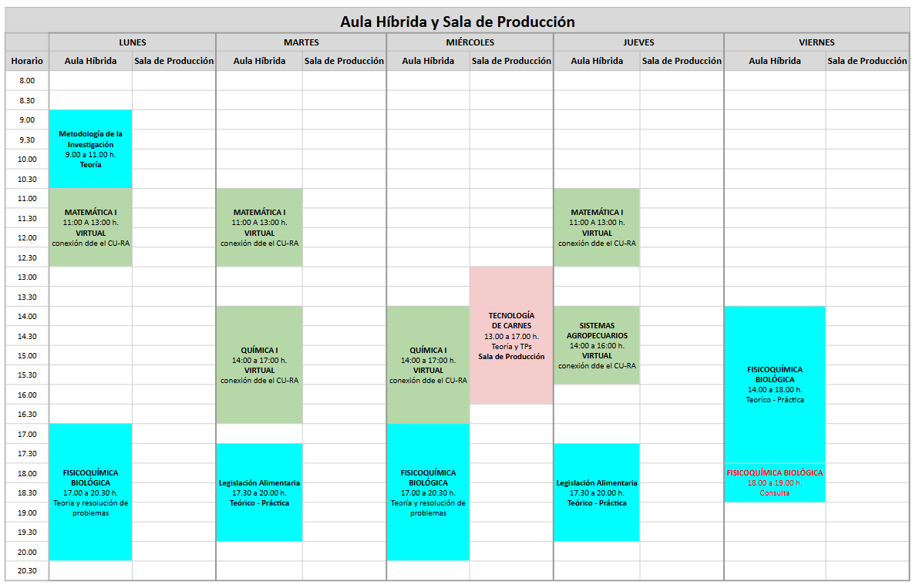Select the MIÉRCOLES day header
Viewport: 916px width, 588px height.
pyautogui.click(x=470, y=42)
